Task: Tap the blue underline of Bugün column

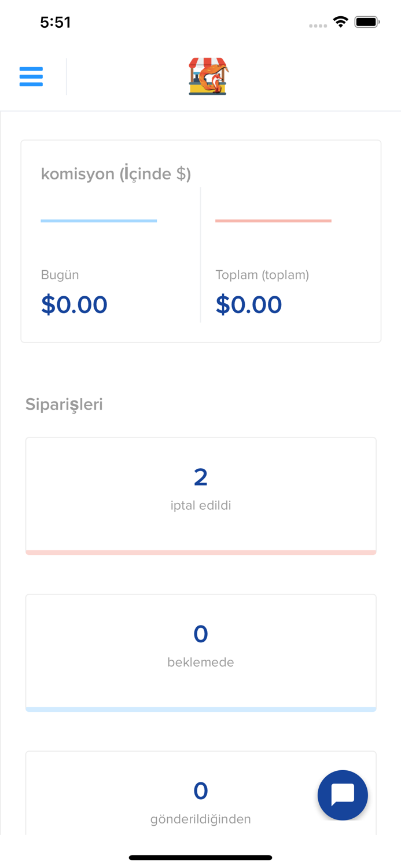Action: click(99, 220)
